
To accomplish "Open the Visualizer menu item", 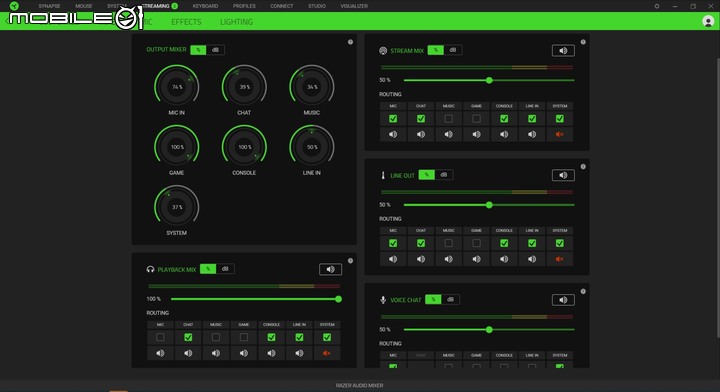I will tap(354, 6).
